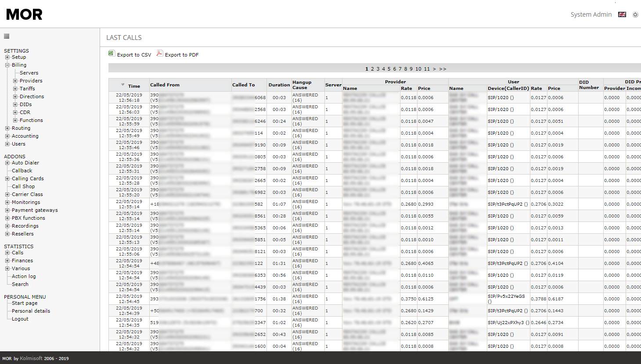Collapse the Billing tree node

point(7,65)
